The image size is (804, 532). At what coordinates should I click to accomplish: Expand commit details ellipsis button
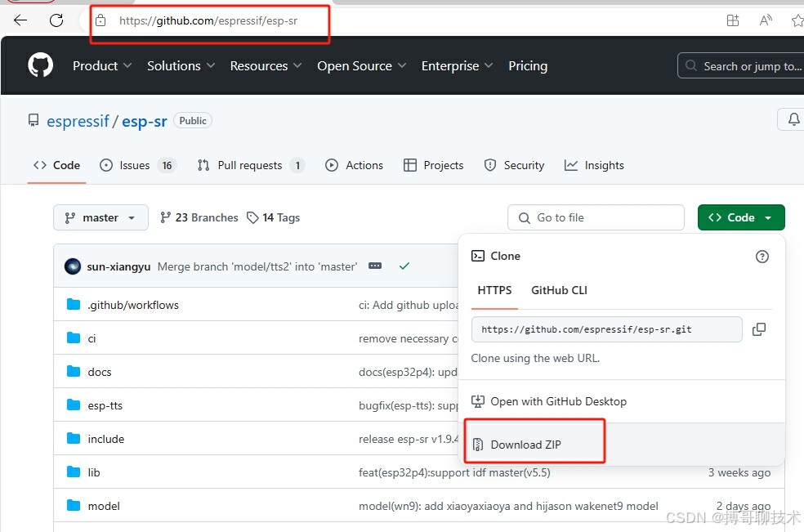click(375, 266)
